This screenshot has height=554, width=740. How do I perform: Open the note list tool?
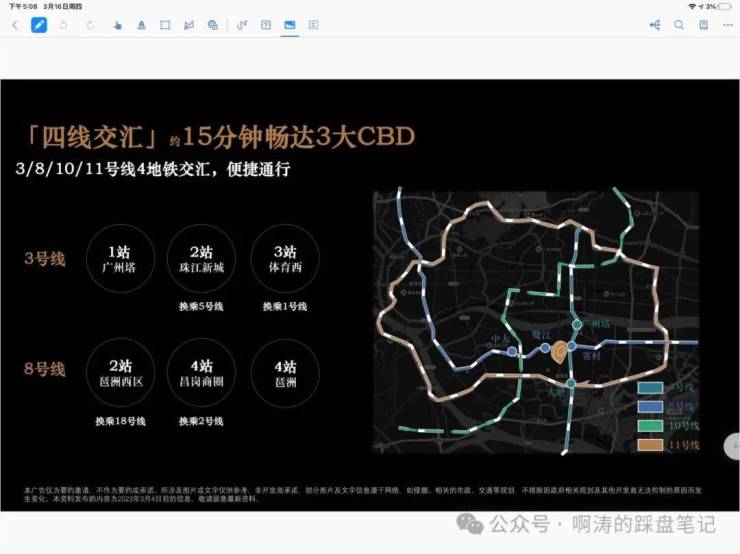(x=314, y=24)
